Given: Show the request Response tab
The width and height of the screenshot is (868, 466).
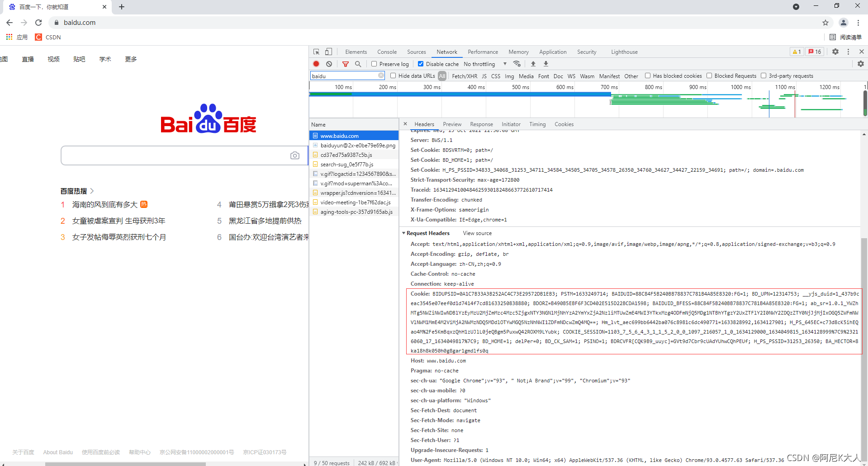Looking at the screenshot, I should point(481,124).
